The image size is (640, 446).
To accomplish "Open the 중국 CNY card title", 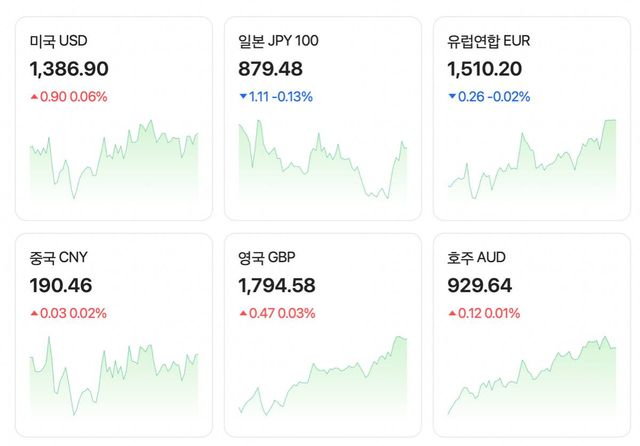I will click(x=59, y=258).
